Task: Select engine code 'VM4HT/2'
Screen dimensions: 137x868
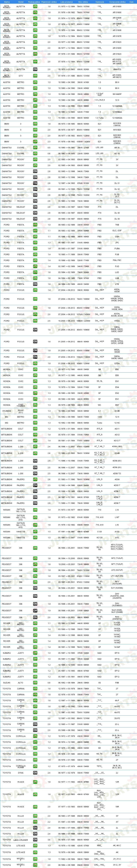Action: click(x=117, y=69)
